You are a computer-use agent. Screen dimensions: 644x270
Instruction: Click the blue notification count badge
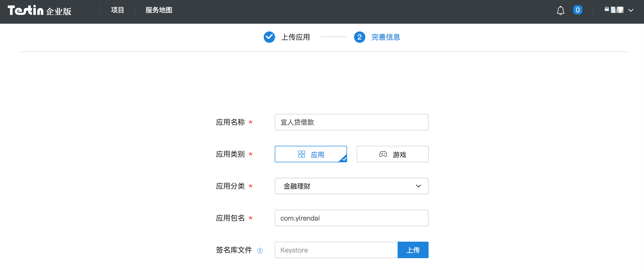pos(578,10)
